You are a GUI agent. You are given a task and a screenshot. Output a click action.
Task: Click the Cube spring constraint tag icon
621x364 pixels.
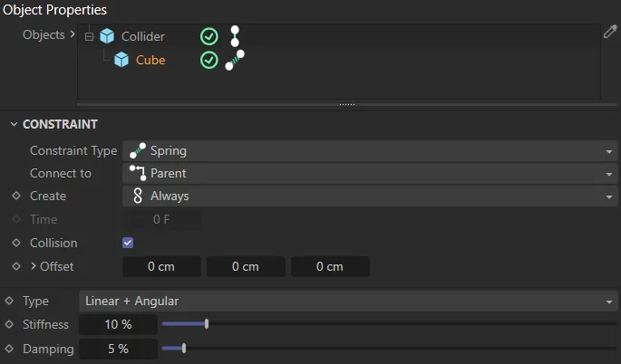point(235,60)
